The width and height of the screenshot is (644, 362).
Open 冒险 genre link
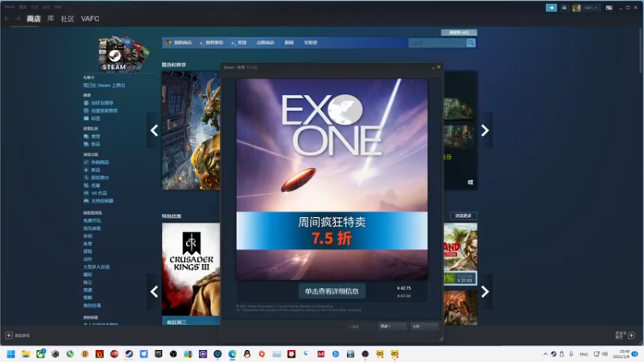click(x=88, y=251)
